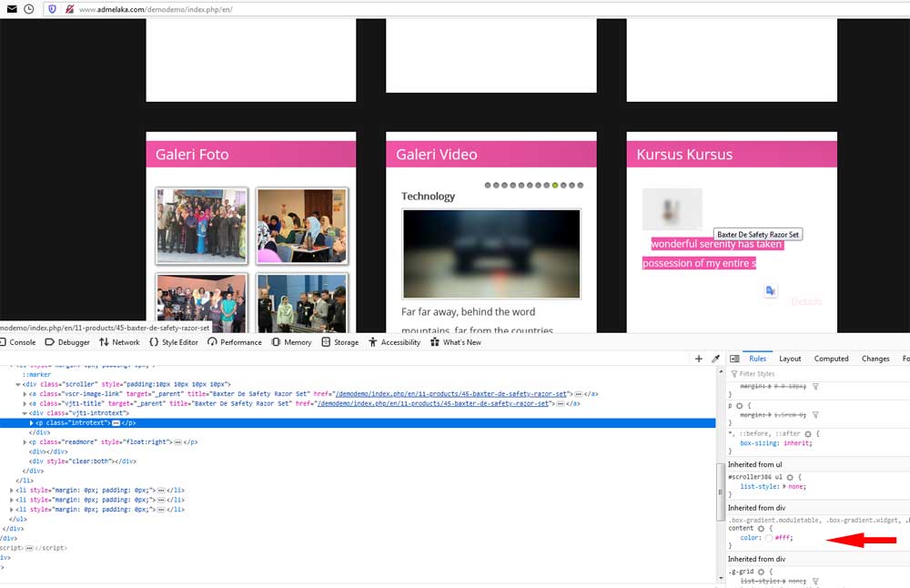Viewport: 910px width, 588px height.
Task: Open the top-right Galeri Foto meeting photo
Action: [302, 226]
